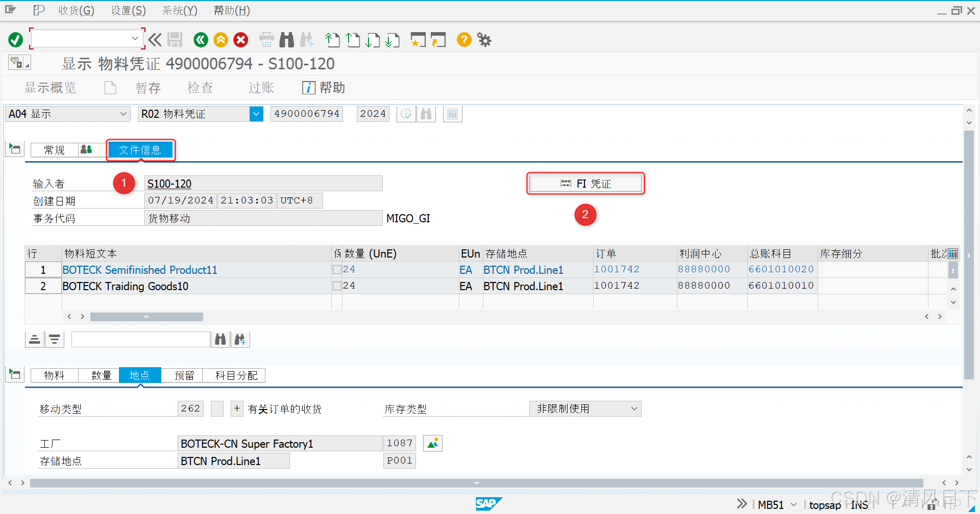Screen dimensions: 980x514
Task: Click the document tree toggle icon beside title
Action: pos(19,63)
